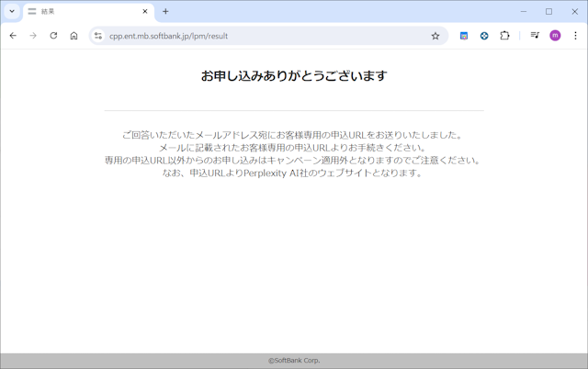This screenshot has height=369, width=588.
Task: Select the 結果 browser tab
Action: (x=88, y=12)
